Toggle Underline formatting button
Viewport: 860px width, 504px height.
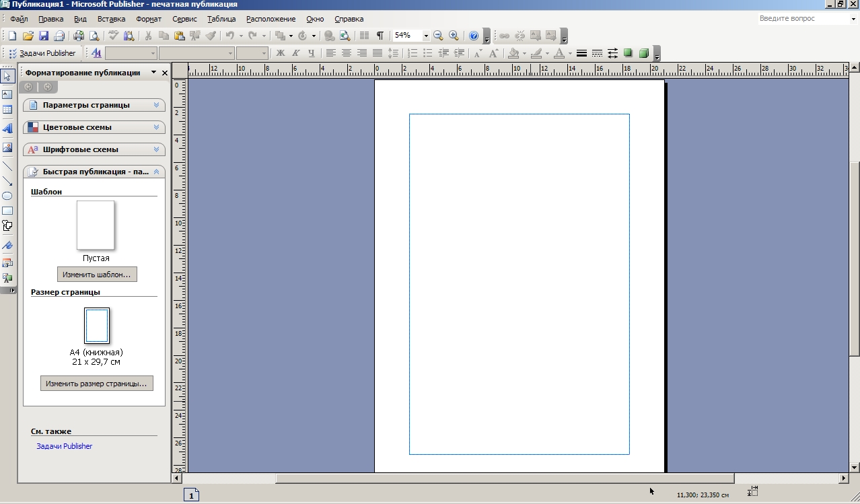311,53
